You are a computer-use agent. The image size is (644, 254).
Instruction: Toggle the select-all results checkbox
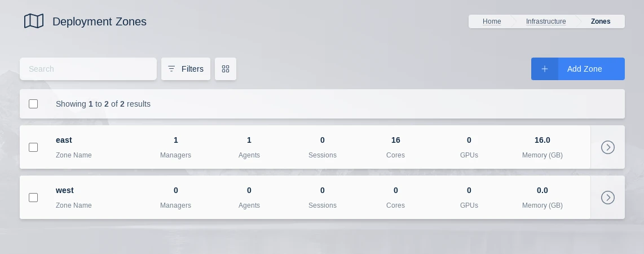coord(33,104)
